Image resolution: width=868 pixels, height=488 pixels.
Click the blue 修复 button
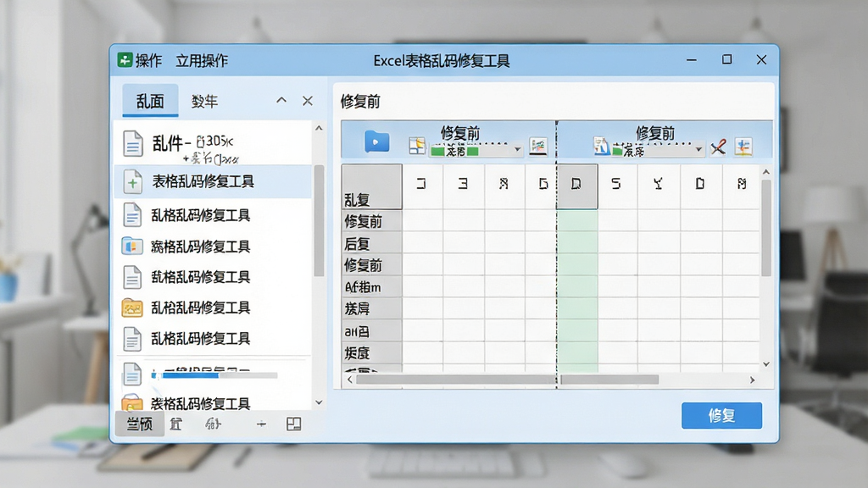[x=721, y=415]
